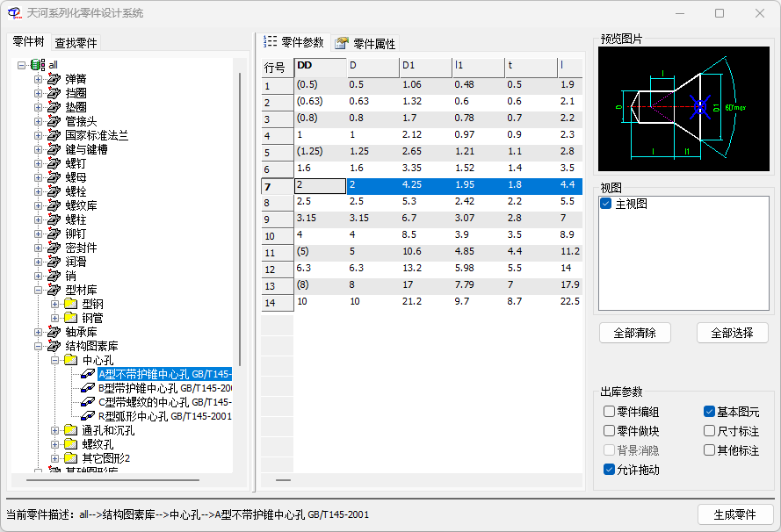Collapse the 型材库 tree node

[x=38, y=290]
